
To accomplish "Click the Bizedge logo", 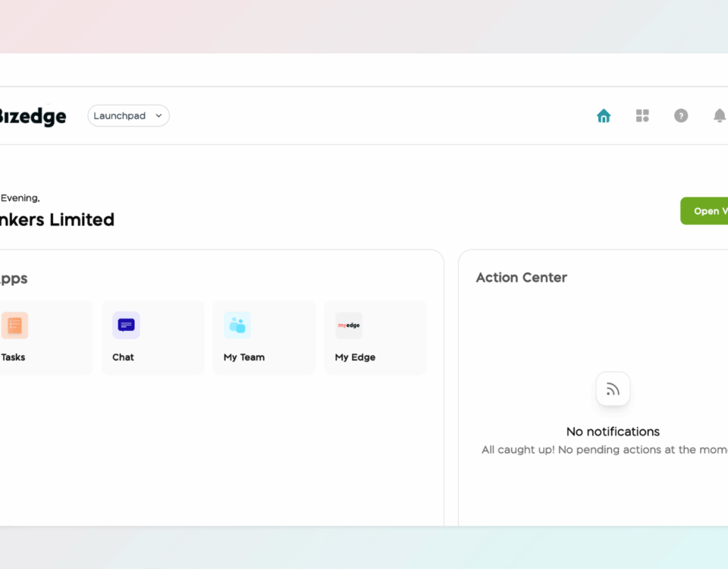I will (32, 116).
